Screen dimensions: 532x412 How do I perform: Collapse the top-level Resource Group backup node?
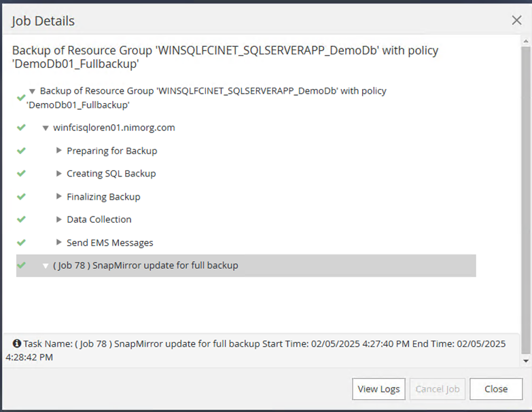pos(32,91)
